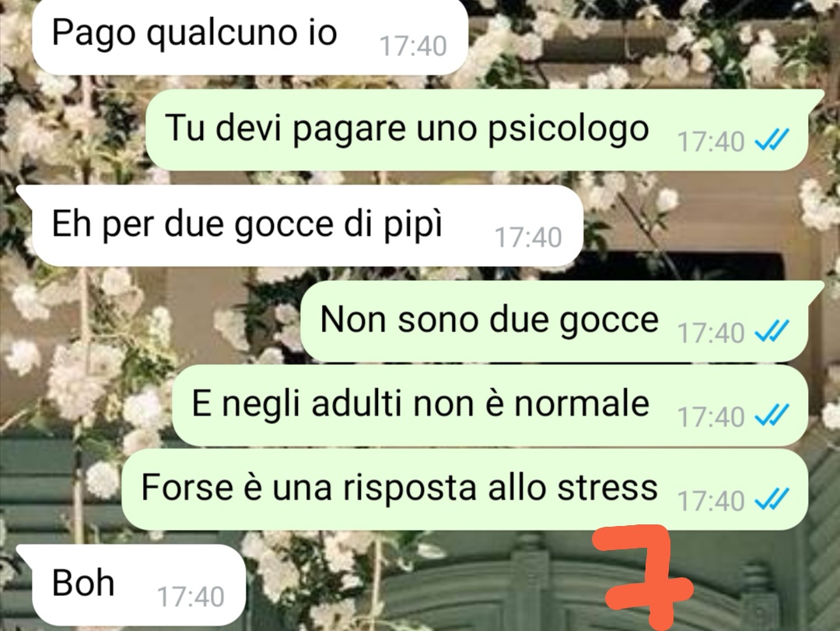Select 'Forse è una risposta allo stress' message
This screenshot has width=840, height=631.
464,489
